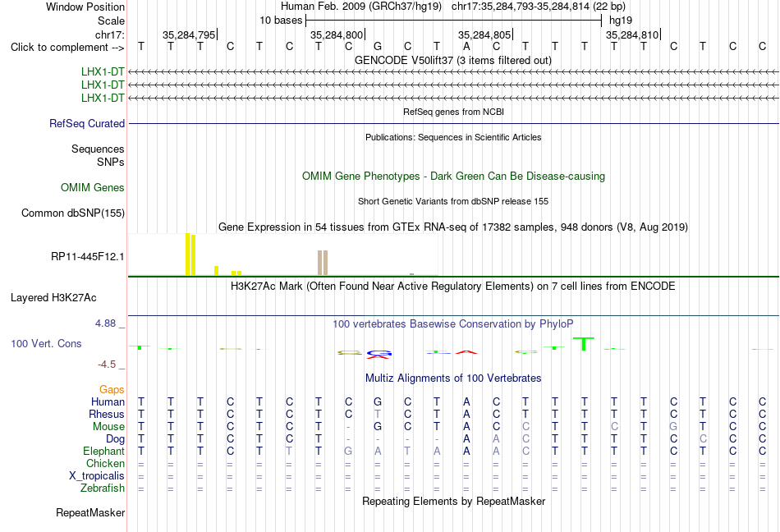Open the RefSeq Curated track label
The image size is (780, 532).
pyautogui.click(x=86, y=123)
